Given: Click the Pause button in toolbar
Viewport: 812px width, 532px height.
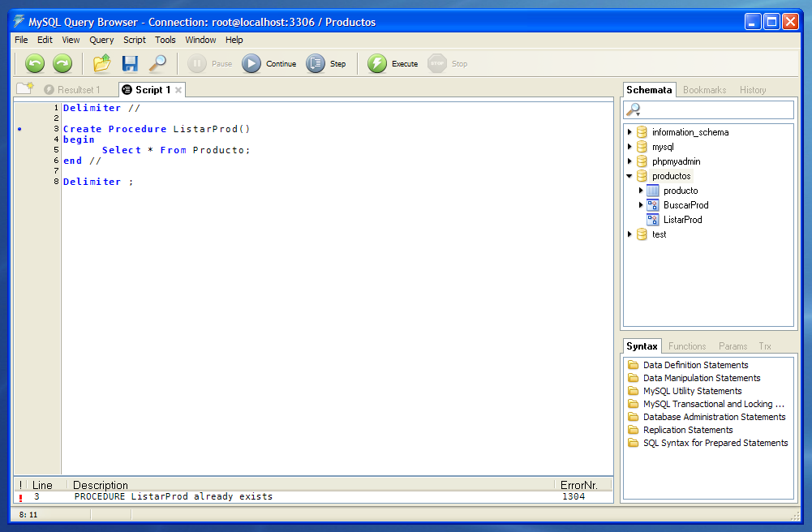Looking at the screenshot, I should [x=210, y=63].
